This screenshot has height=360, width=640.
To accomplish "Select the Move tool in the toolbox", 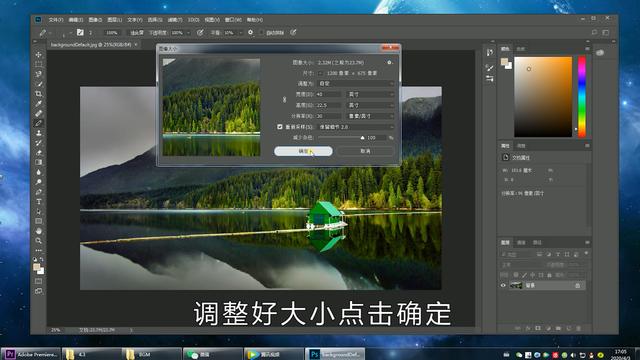I will [39, 54].
